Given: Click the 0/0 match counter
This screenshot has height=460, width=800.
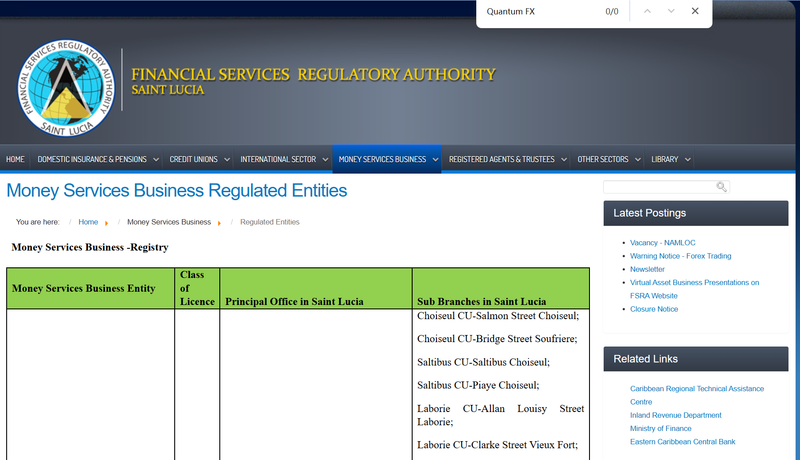Looking at the screenshot, I should point(612,11).
